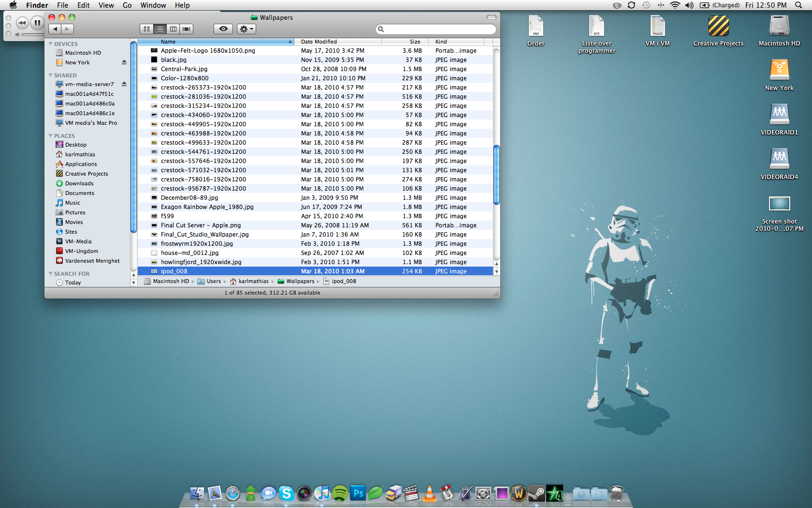
Task: Open Adium green duck icon in Dock
Action: click(x=250, y=493)
